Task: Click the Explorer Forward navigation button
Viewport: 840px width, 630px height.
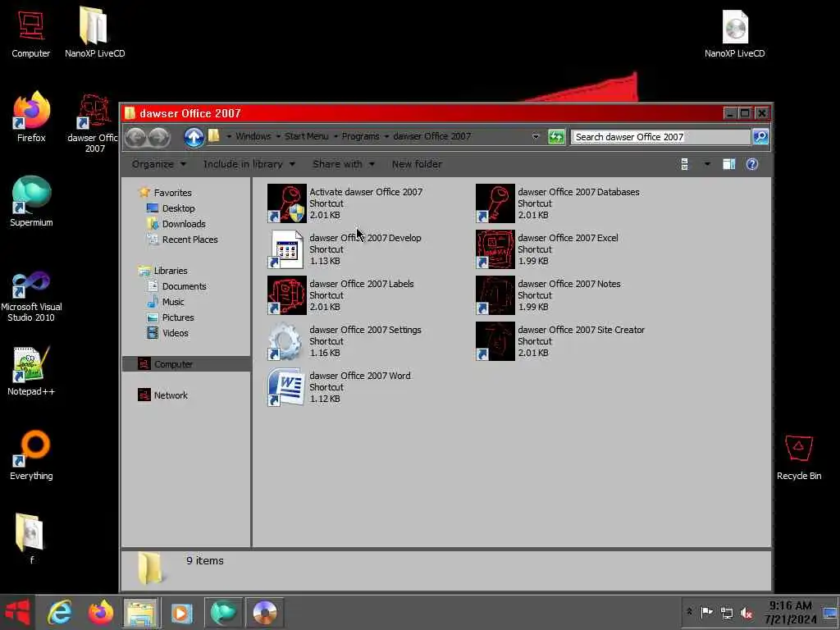Action: click(x=159, y=137)
